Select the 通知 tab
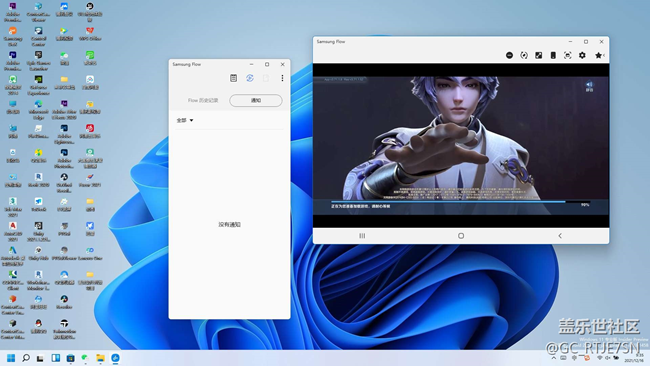Screen dimensions: 650x366 tap(256, 100)
